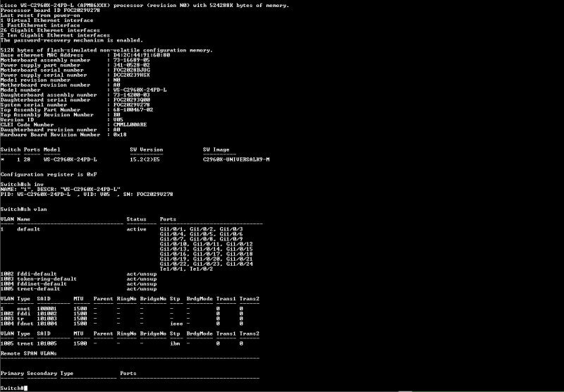
Task: Click SAID value 101005
Action: coord(47,343)
